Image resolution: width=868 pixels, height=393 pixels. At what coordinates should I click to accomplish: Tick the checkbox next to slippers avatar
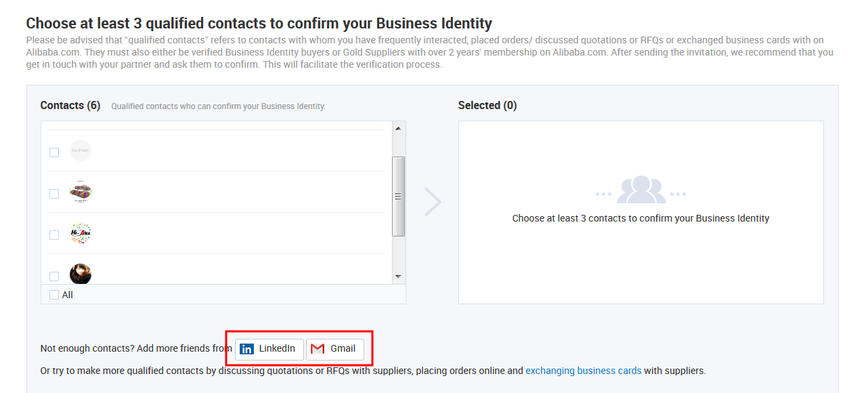tap(54, 194)
